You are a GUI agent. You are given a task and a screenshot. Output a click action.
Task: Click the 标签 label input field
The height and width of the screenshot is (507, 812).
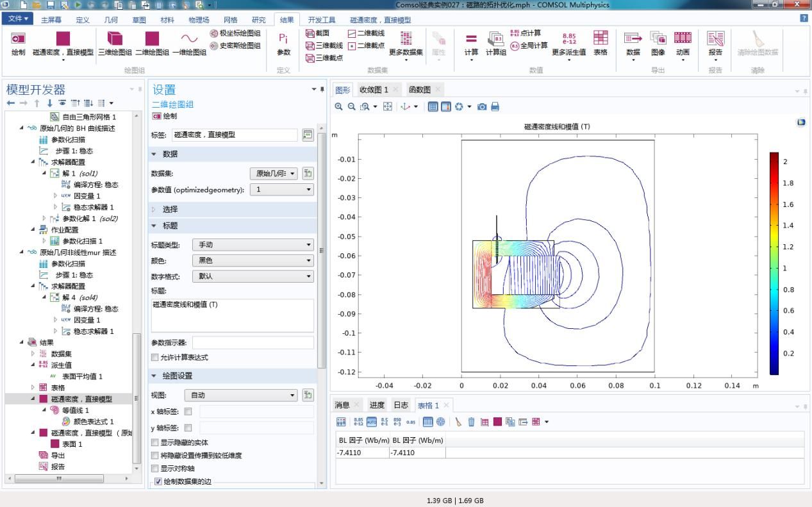coord(235,135)
